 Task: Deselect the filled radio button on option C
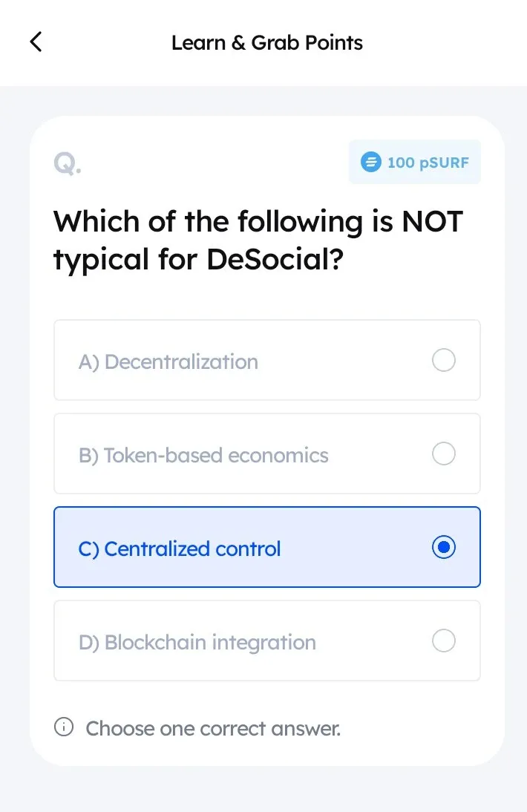[x=443, y=547]
